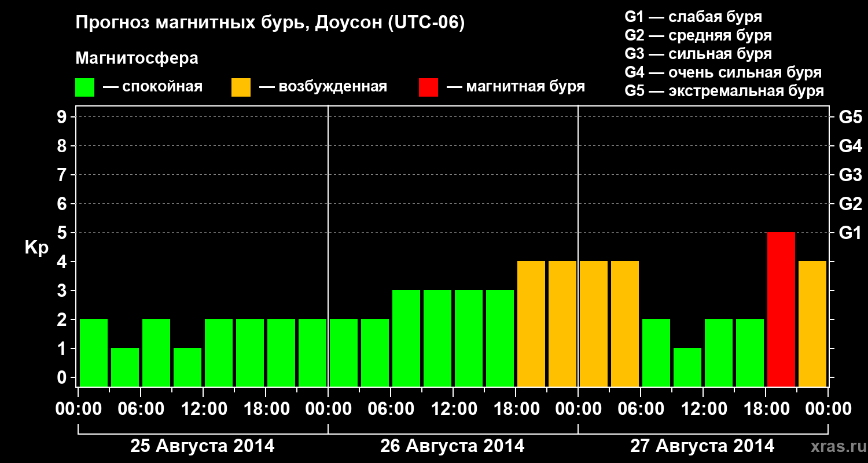Image resolution: width=868 pixels, height=463 pixels.
Task: Select the 00:00 bar on 25 Августа
Action: click(x=94, y=352)
